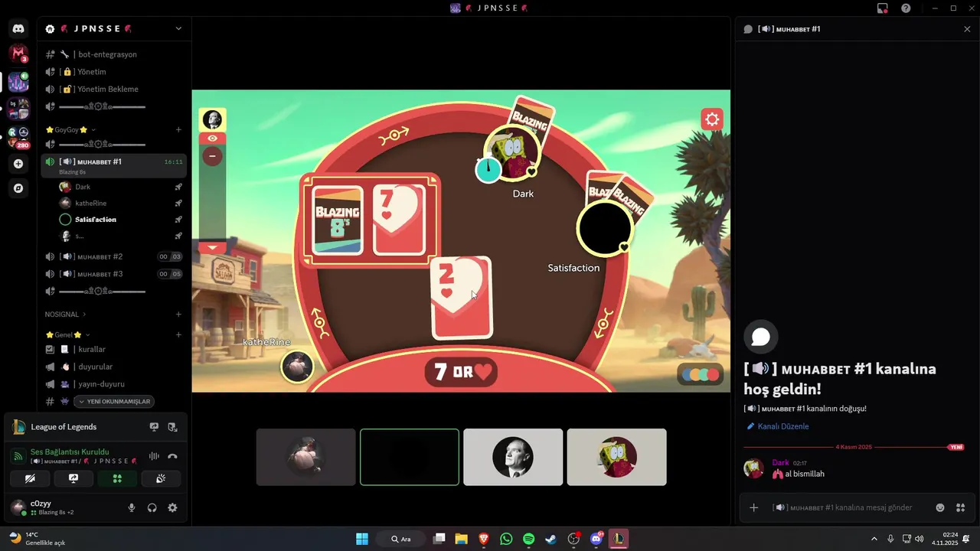
Task: Click Dark's username in chat message
Action: point(780,463)
